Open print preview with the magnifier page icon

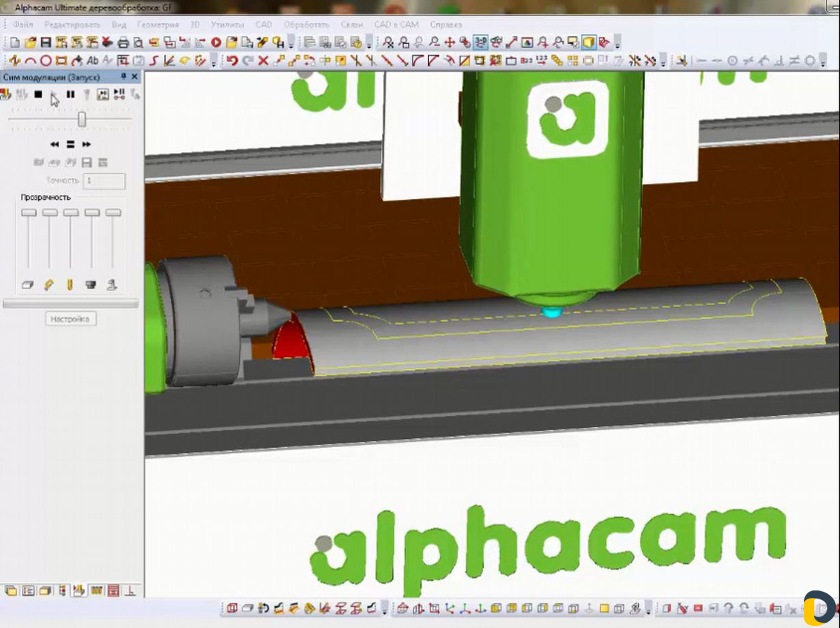point(139,42)
